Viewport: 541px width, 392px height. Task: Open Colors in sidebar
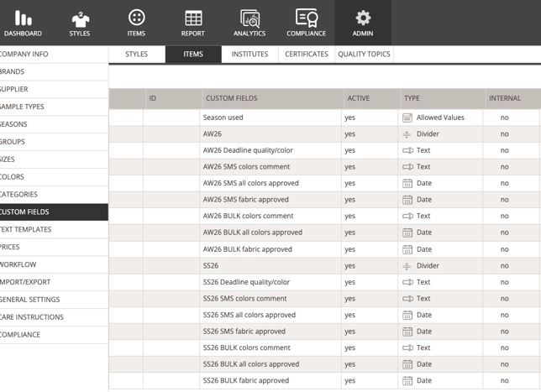pos(54,177)
